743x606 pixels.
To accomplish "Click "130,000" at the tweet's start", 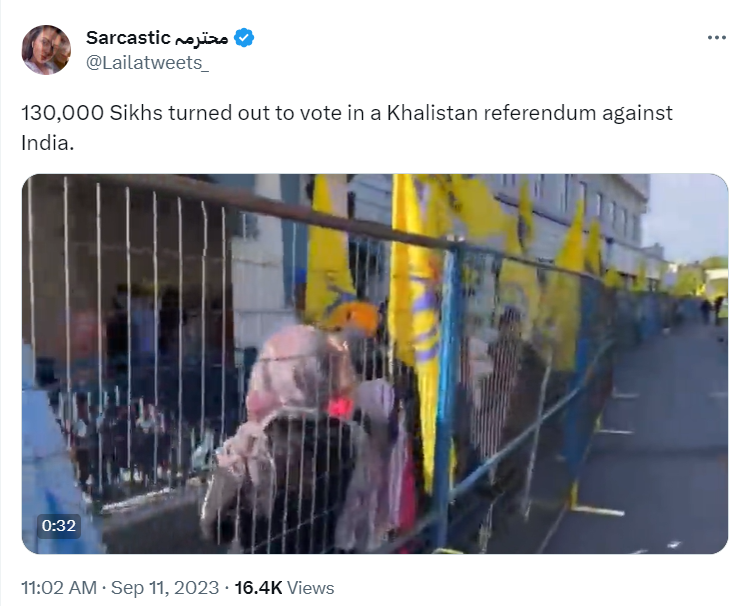I will [x=63, y=113].
